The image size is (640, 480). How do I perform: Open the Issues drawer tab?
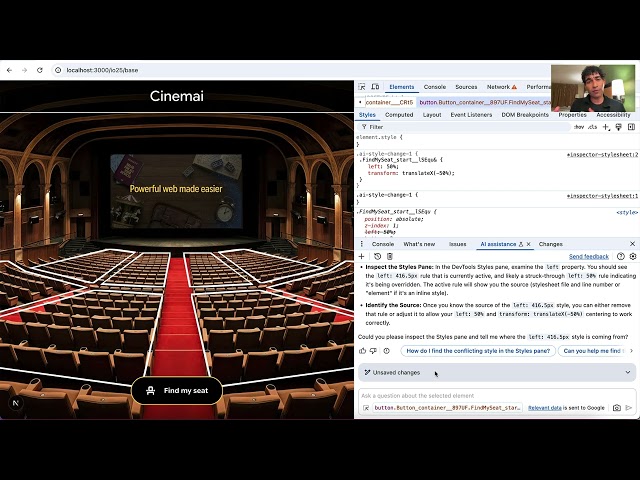tap(458, 244)
